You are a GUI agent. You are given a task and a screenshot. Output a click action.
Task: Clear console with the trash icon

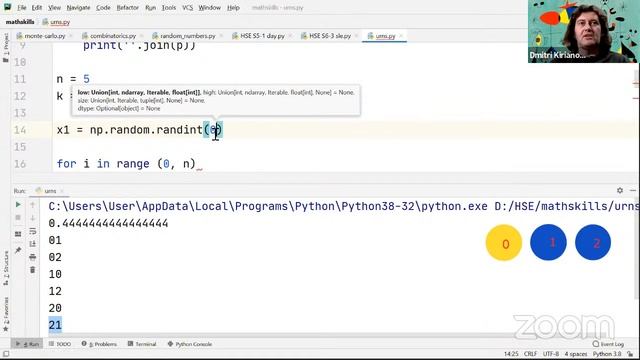click(33, 270)
